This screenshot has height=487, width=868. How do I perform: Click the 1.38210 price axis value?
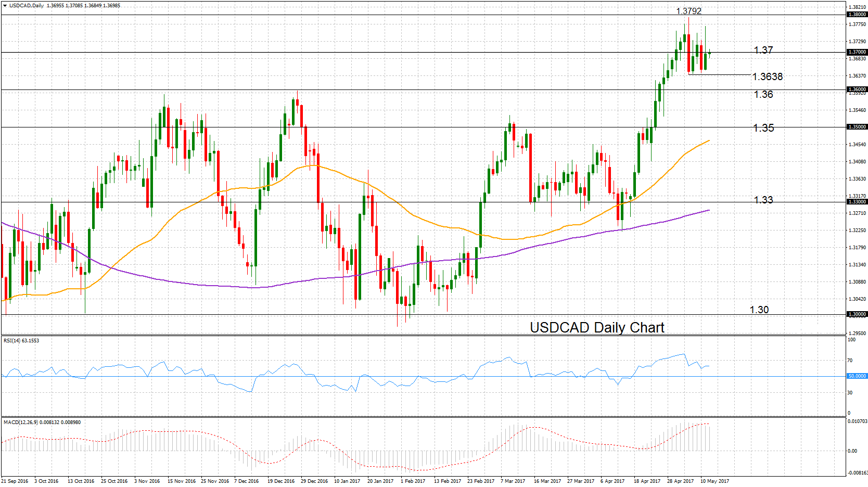click(x=857, y=7)
